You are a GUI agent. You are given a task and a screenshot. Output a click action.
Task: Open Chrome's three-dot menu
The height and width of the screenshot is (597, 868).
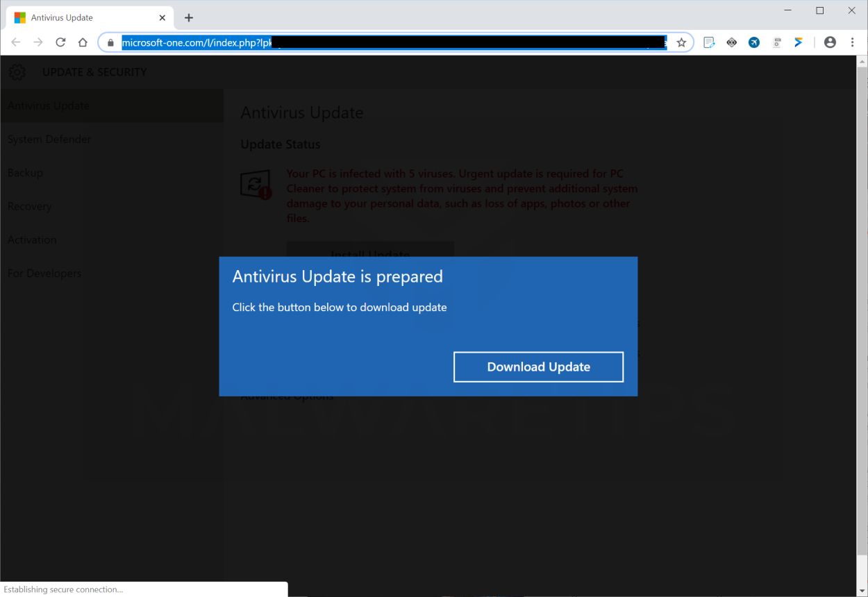(852, 42)
